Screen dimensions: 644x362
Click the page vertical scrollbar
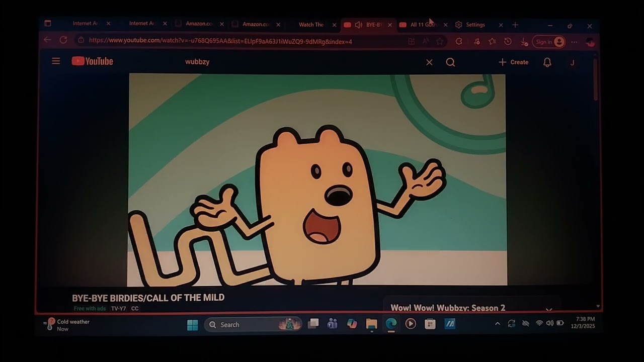[596, 80]
